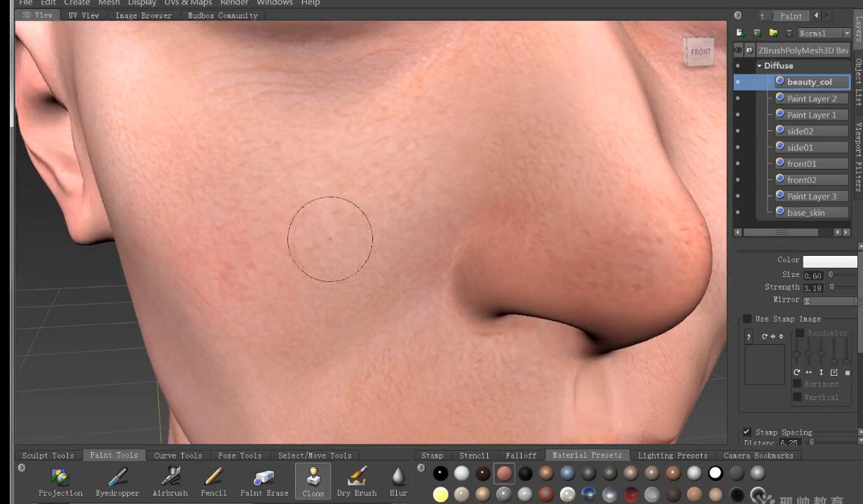Select the Pencil paint tool

coord(214,479)
